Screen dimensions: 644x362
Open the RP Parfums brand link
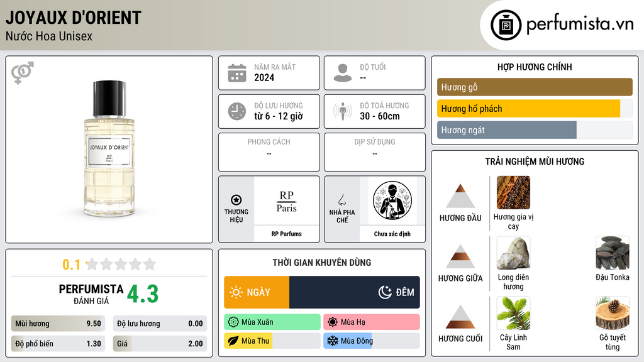286,234
